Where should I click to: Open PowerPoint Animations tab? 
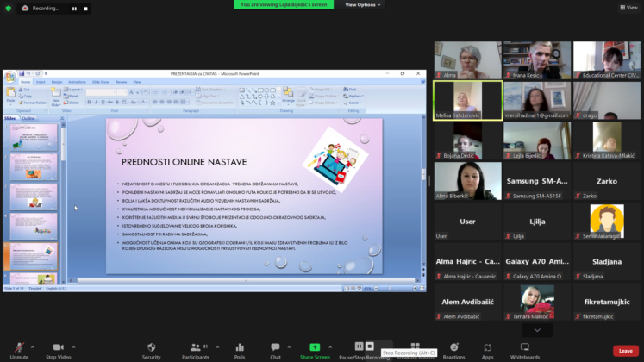(x=77, y=82)
